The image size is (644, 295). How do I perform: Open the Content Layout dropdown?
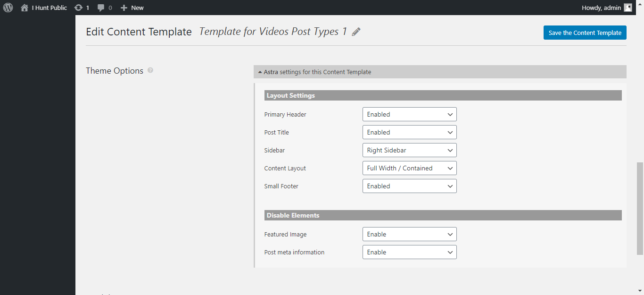coord(409,168)
